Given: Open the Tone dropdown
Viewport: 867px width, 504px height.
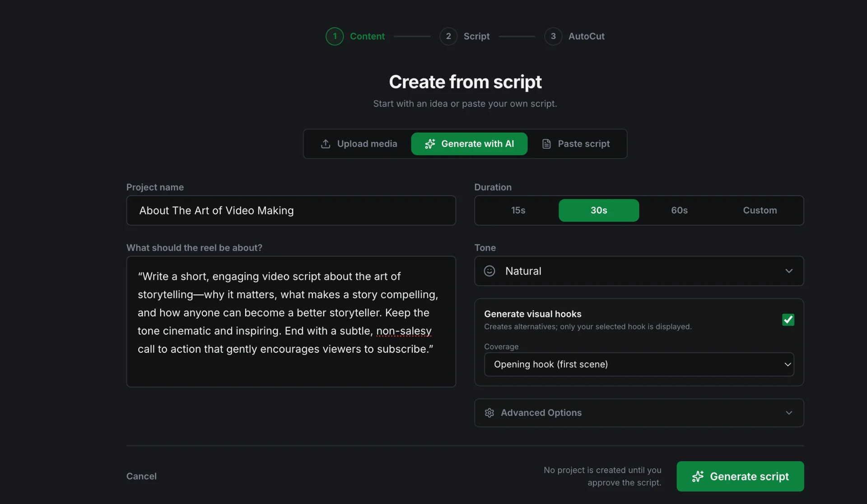Looking at the screenshot, I should [x=639, y=271].
